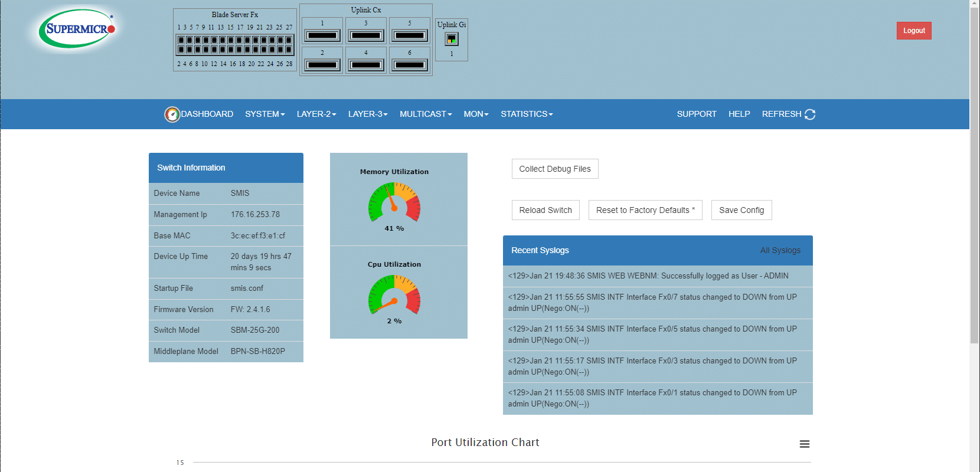Go to the DASHBOARD page

click(199, 114)
